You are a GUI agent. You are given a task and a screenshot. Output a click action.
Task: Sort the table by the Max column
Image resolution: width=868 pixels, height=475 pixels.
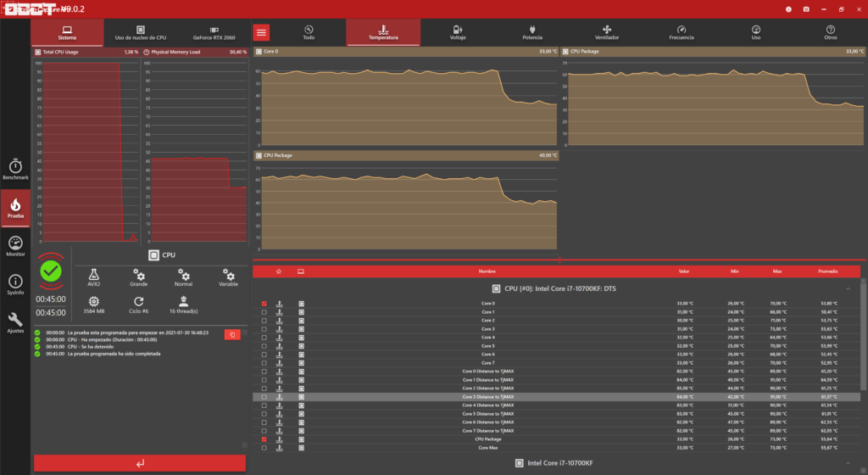pos(777,271)
